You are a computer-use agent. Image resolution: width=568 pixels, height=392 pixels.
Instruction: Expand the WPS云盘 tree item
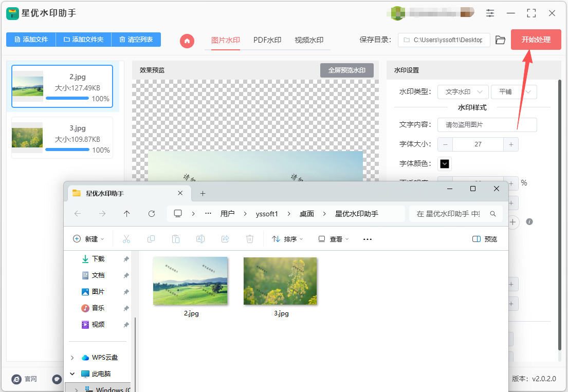point(72,358)
